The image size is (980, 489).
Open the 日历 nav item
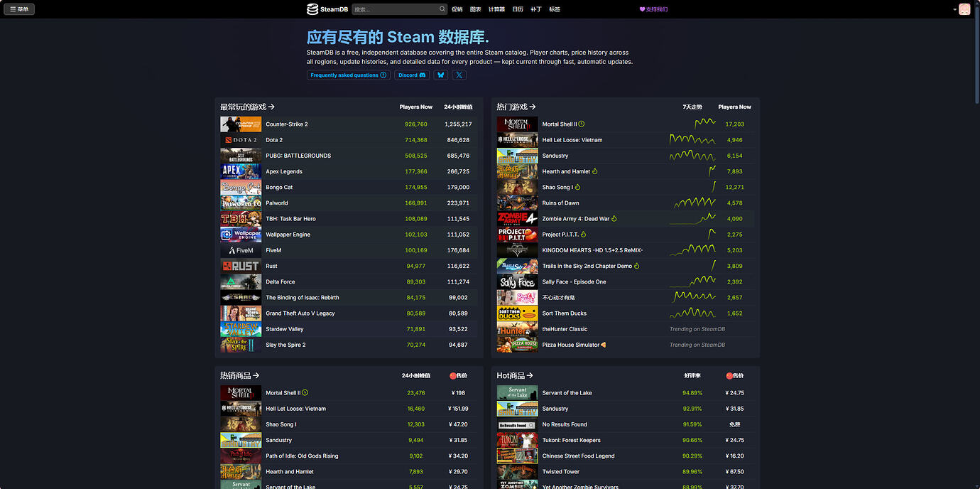(x=518, y=9)
